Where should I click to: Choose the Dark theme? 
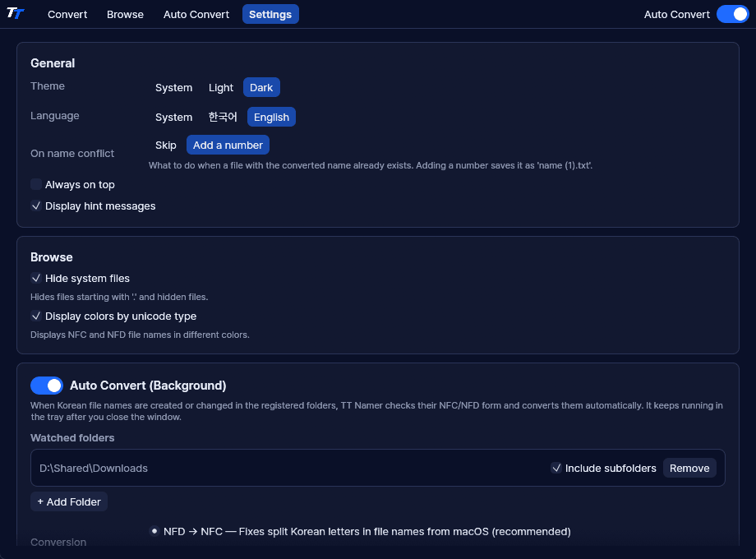coord(261,88)
